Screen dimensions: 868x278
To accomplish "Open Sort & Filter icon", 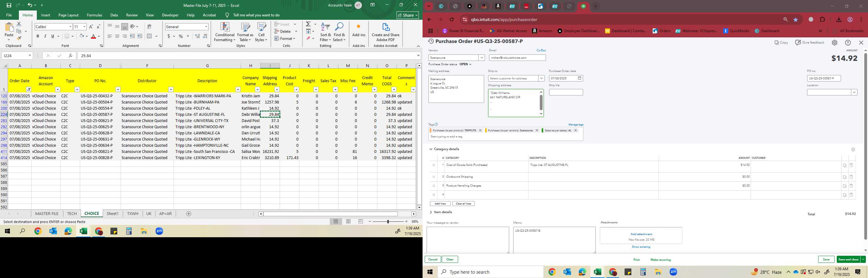I will pyautogui.click(x=325, y=32).
